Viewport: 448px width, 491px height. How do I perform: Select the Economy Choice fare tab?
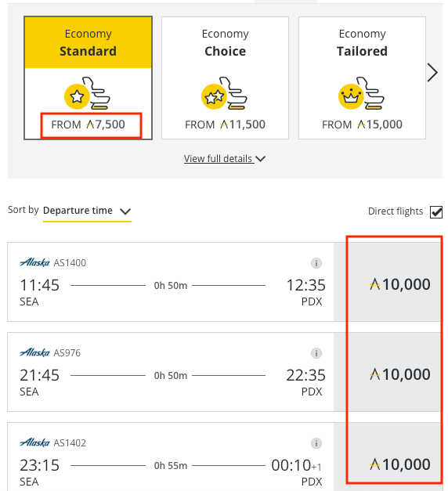point(225,78)
